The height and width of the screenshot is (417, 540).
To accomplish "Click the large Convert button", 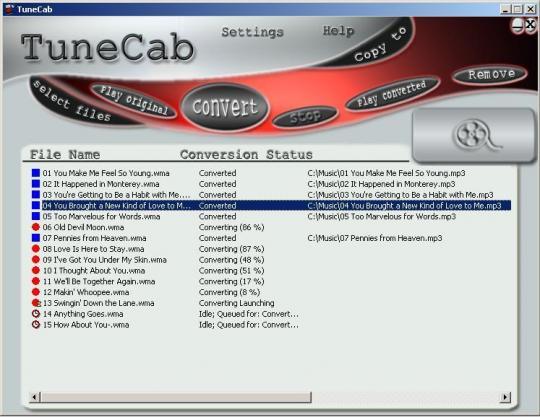I will (225, 107).
